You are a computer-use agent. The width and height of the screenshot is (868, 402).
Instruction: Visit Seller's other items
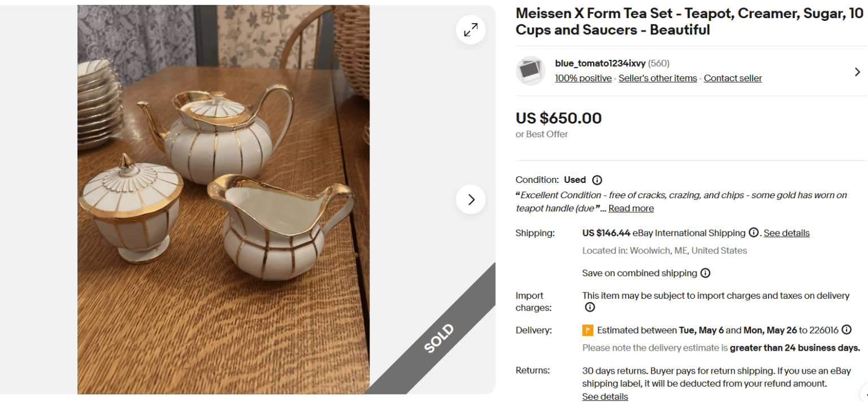click(x=657, y=78)
